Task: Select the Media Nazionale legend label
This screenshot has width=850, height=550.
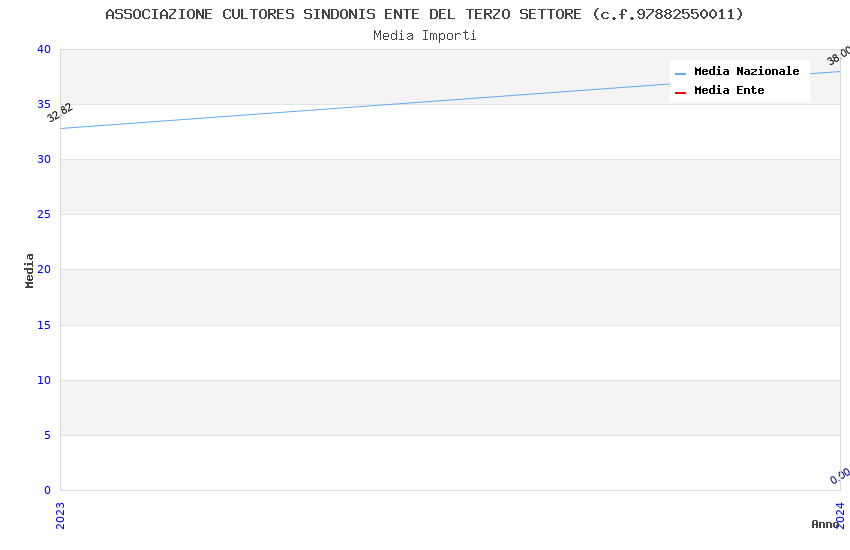Action: [x=746, y=72]
